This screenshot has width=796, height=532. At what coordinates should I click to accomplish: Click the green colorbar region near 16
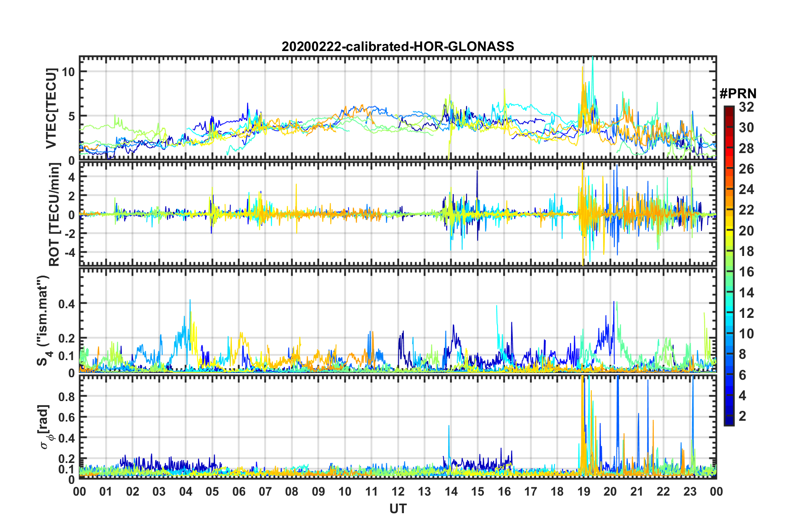point(729,272)
